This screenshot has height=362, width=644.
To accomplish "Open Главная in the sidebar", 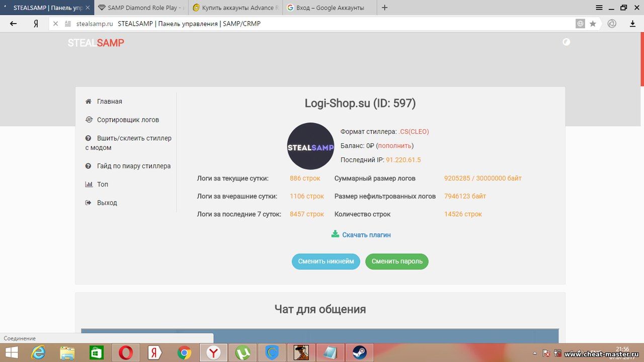I will [109, 102].
